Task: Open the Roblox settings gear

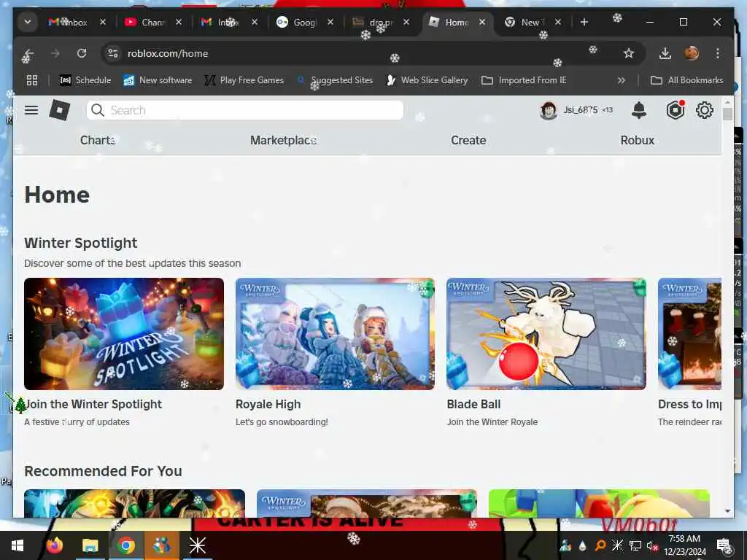Action: [704, 111]
